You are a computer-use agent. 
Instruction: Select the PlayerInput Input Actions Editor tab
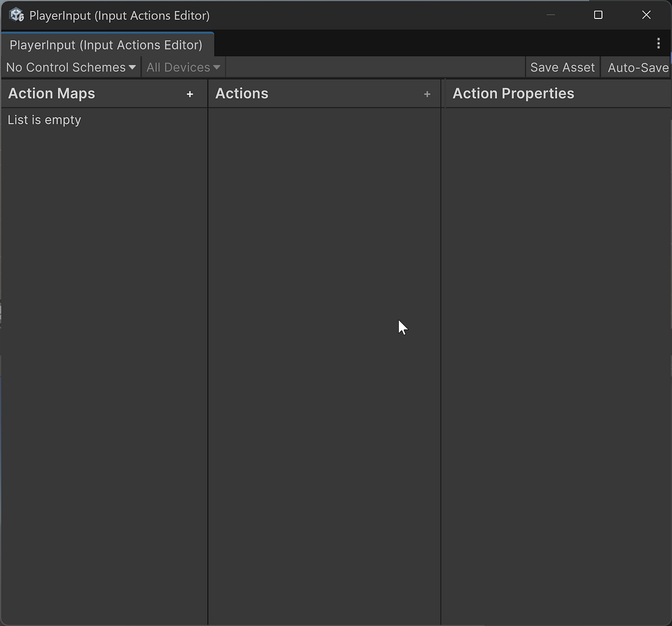point(106,45)
